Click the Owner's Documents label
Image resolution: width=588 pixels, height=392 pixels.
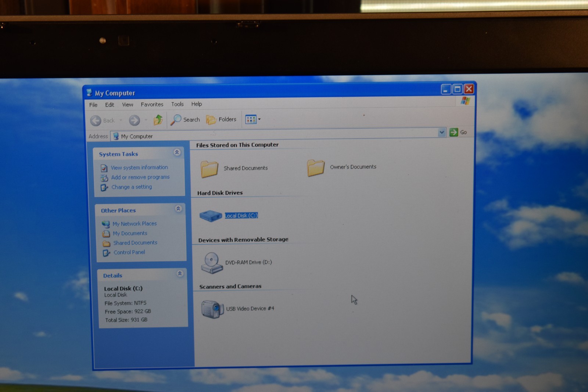tap(353, 167)
